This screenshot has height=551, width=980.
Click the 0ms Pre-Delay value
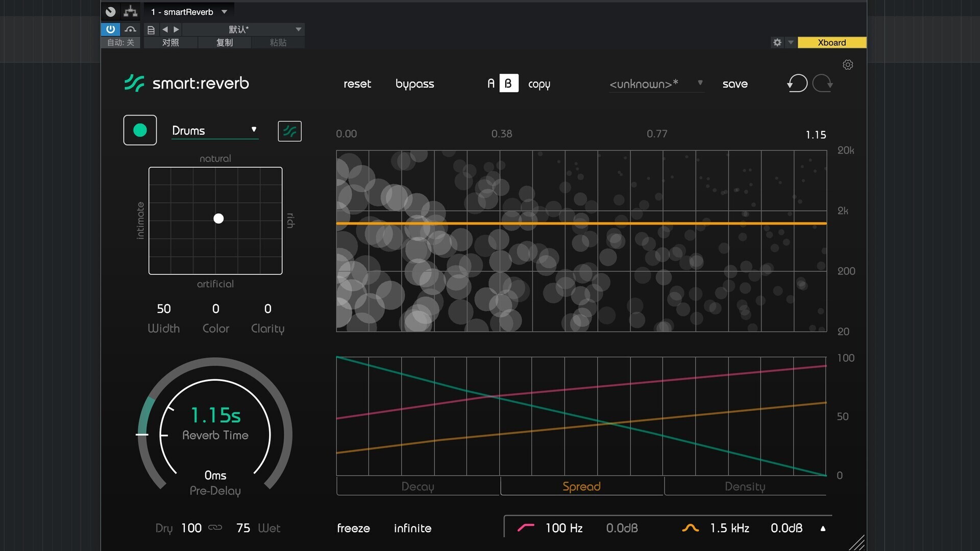pyautogui.click(x=215, y=475)
